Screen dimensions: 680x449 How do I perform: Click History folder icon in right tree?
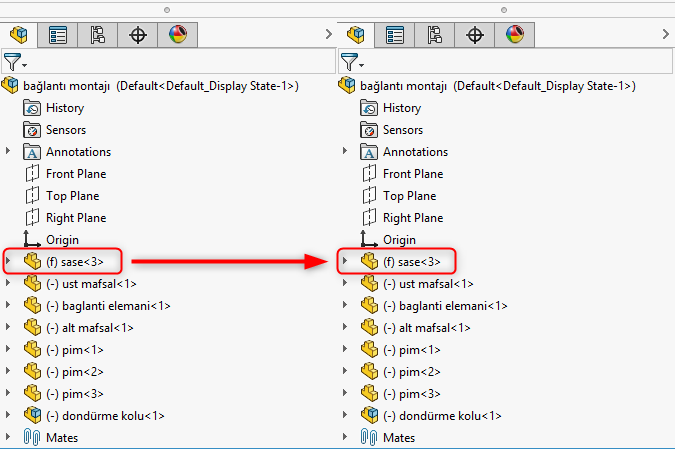point(369,108)
